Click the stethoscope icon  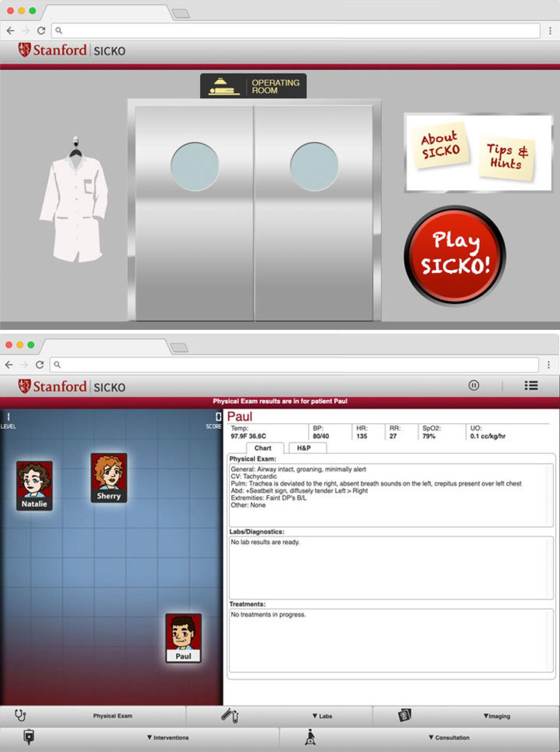click(20, 715)
